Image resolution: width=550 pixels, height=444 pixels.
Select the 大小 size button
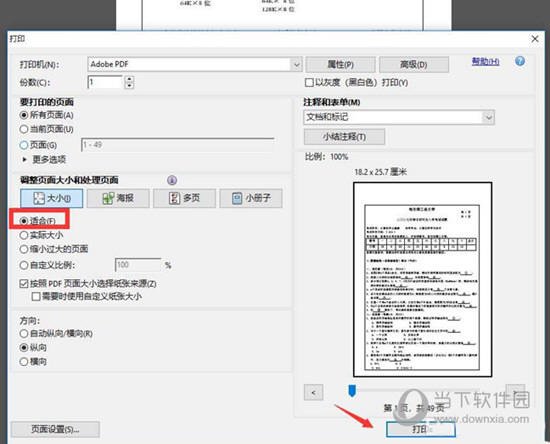click(52, 198)
